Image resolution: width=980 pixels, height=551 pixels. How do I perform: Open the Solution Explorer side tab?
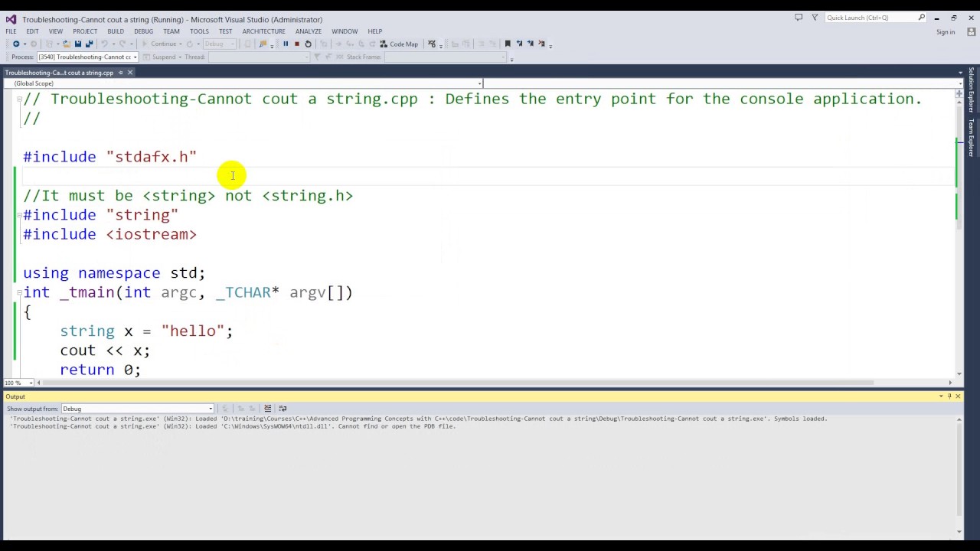click(972, 90)
